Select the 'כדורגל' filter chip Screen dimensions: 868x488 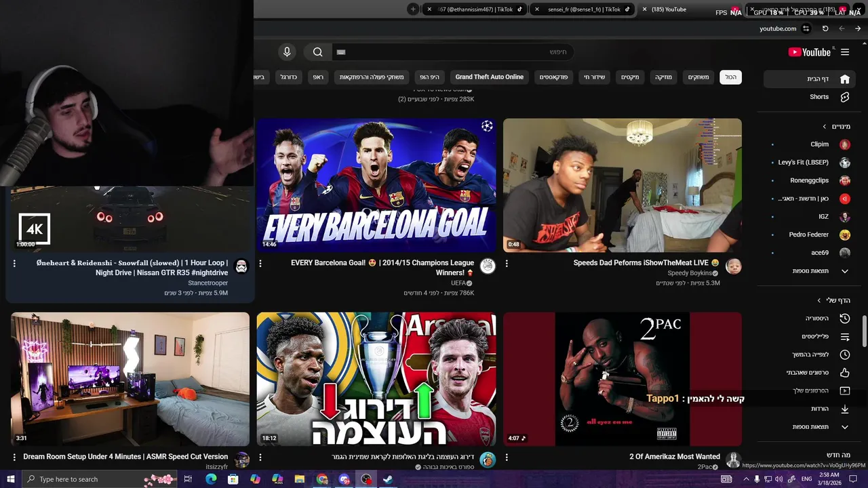(289, 77)
